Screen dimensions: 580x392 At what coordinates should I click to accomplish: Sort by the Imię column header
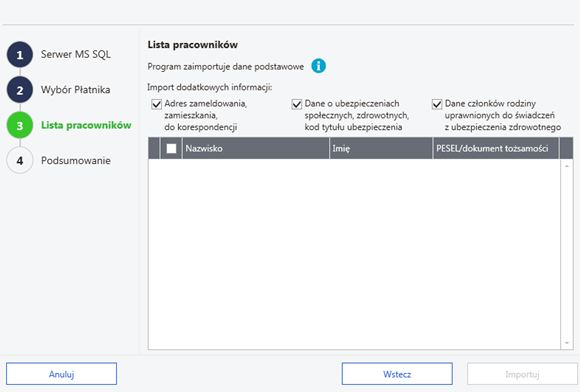(381, 148)
